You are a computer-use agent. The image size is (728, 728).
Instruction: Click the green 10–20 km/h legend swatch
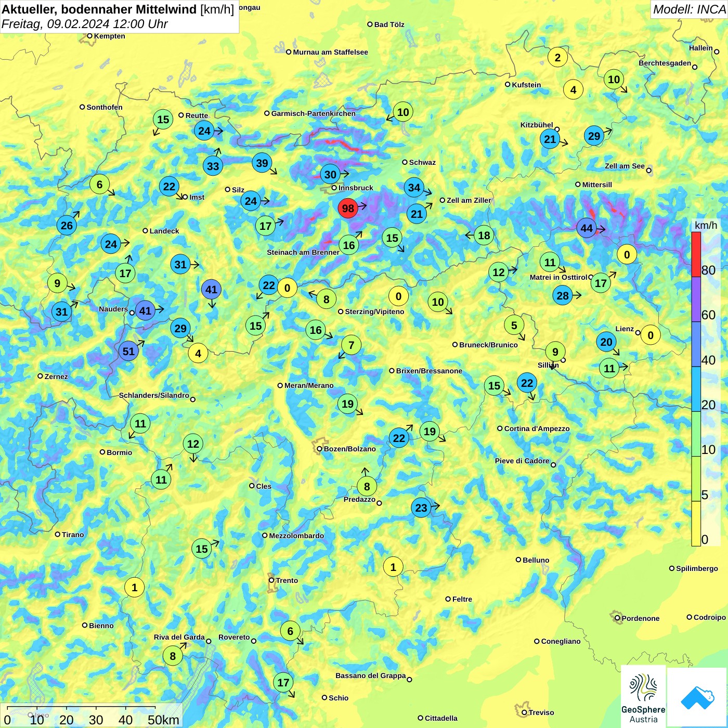point(696,434)
